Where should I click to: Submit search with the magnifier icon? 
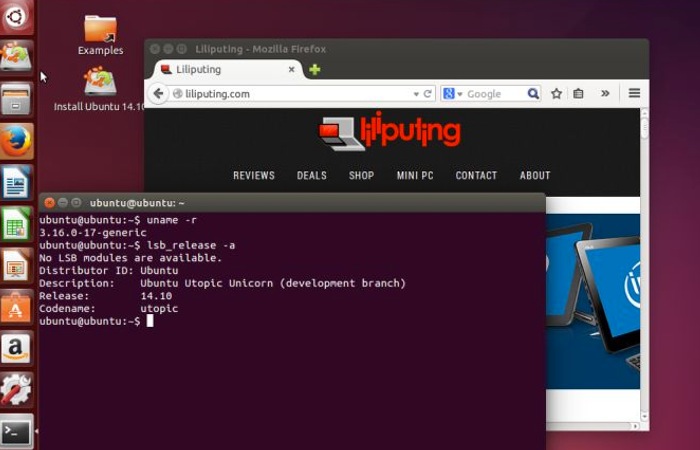coord(533,94)
